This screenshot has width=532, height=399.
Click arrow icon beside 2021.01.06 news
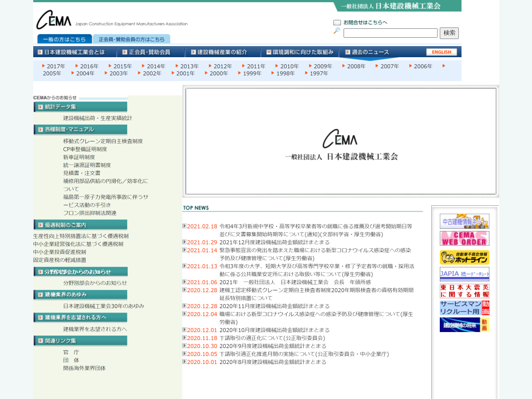184,282
